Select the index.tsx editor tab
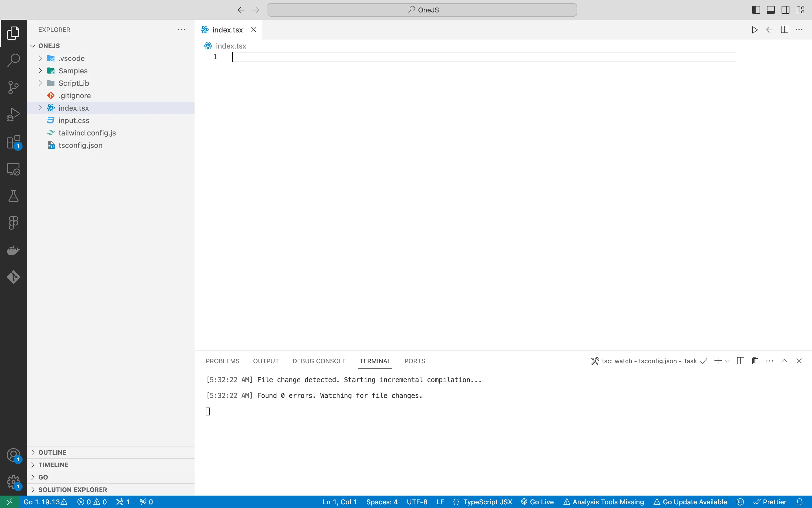Viewport: 812px width, 508px height. [228, 30]
